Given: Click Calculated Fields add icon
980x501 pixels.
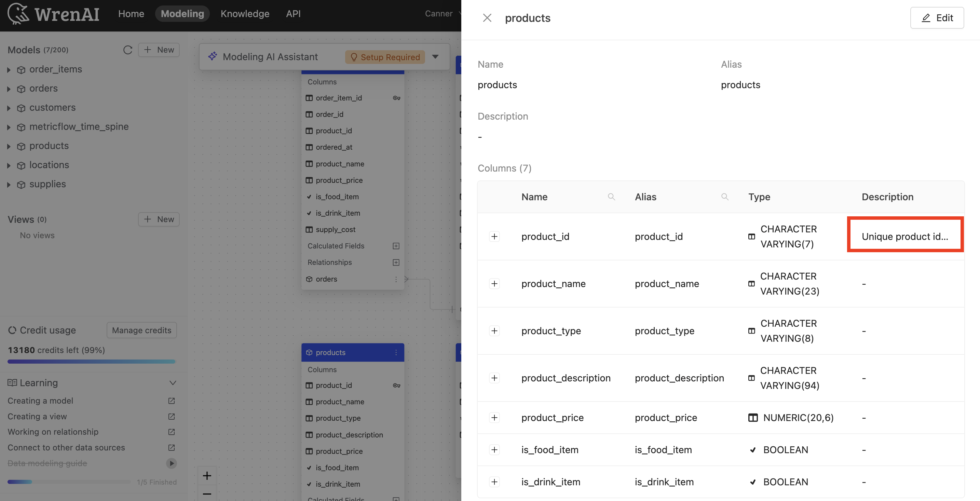Looking at the screenshot, I should tap(396, 246).
